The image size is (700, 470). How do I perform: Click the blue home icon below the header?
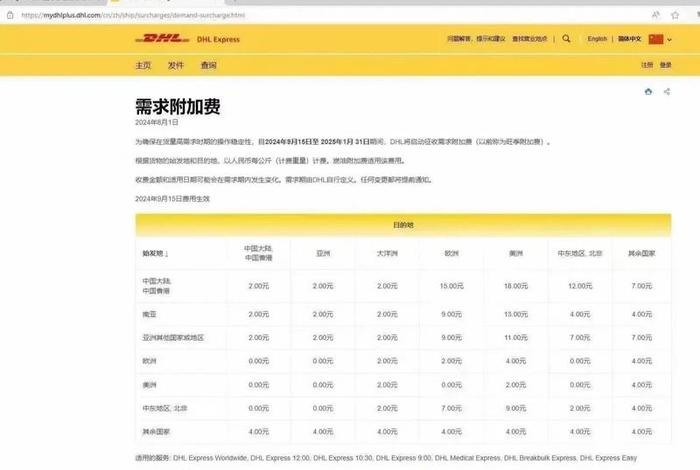(648, 92)
